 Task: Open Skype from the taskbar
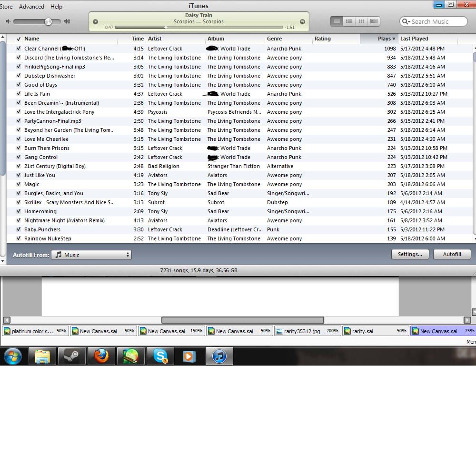pyautogui.click(x=160, y=356)
